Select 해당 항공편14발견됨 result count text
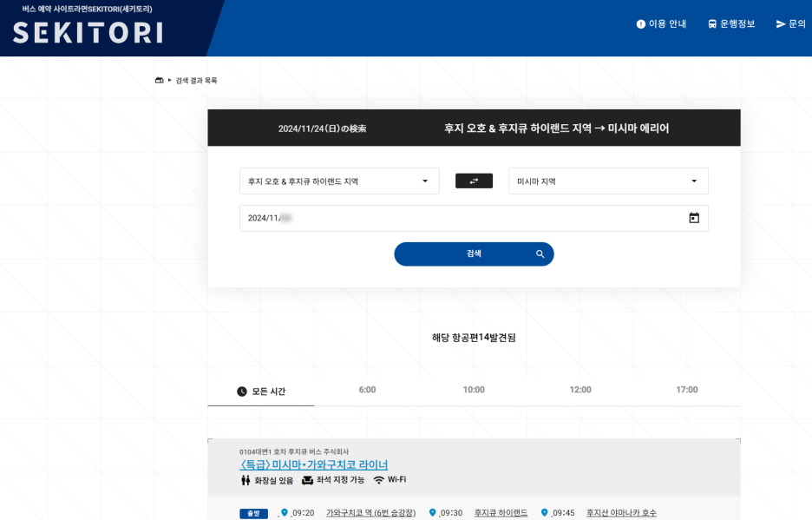 coord(474,338)
